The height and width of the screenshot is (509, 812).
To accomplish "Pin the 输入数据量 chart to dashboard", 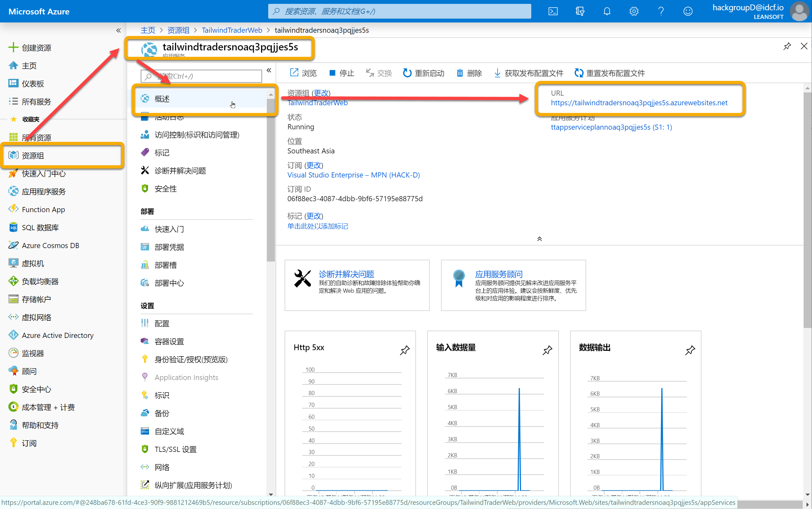I will (547, 350).
